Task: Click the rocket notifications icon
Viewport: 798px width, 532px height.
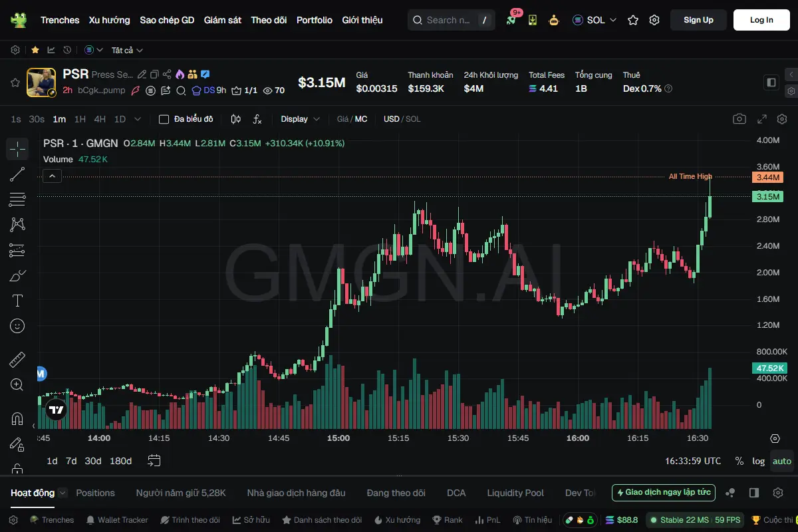Action: (511, 20)
